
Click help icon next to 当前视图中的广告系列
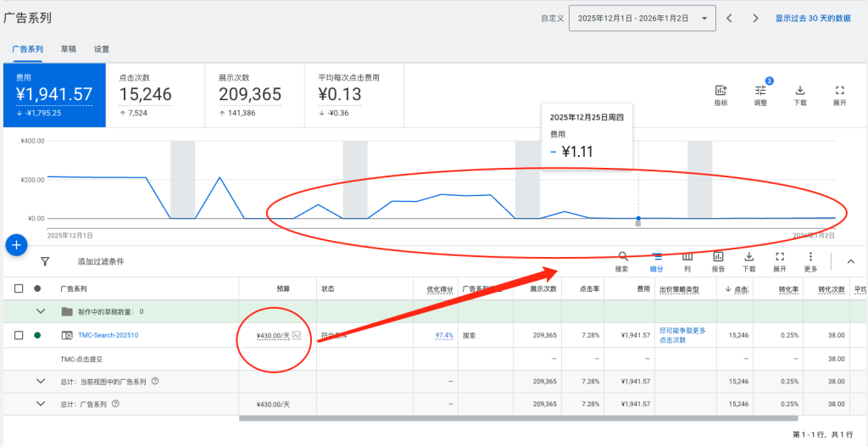tap(155, 381)
